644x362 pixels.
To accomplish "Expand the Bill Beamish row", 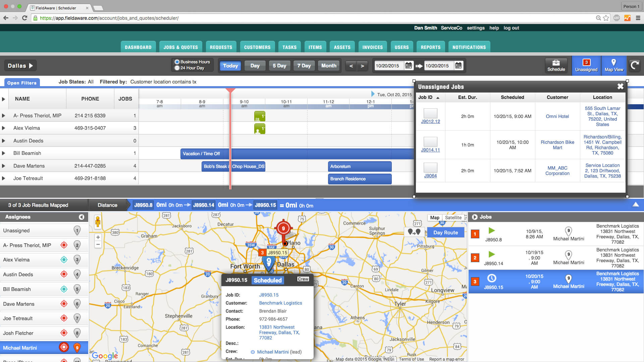I will coord(3,153).
